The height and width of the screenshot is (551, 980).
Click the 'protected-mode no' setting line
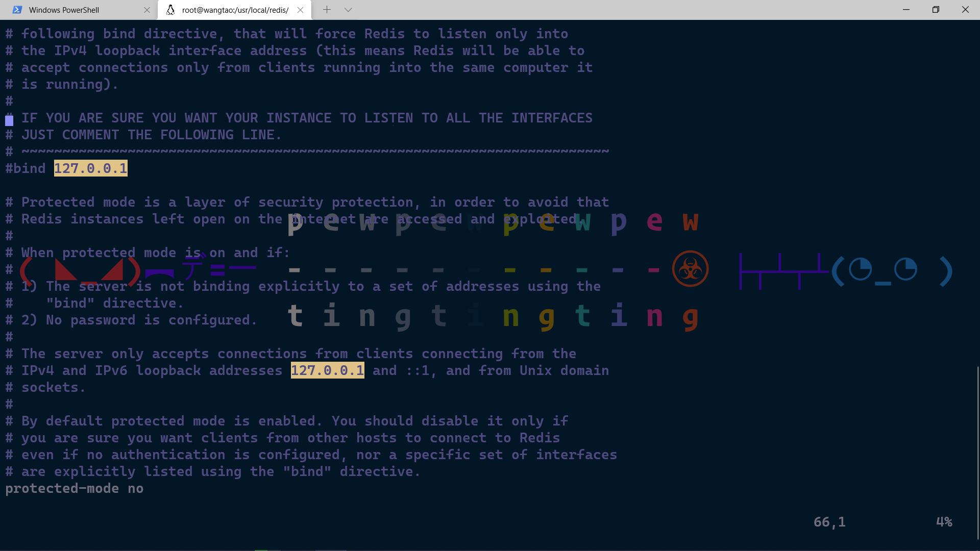click(74, 488)
